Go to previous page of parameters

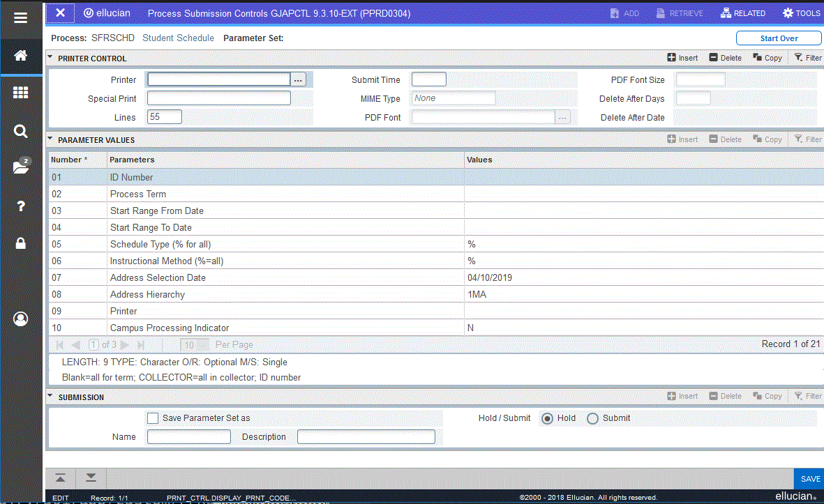pos(75,345)
